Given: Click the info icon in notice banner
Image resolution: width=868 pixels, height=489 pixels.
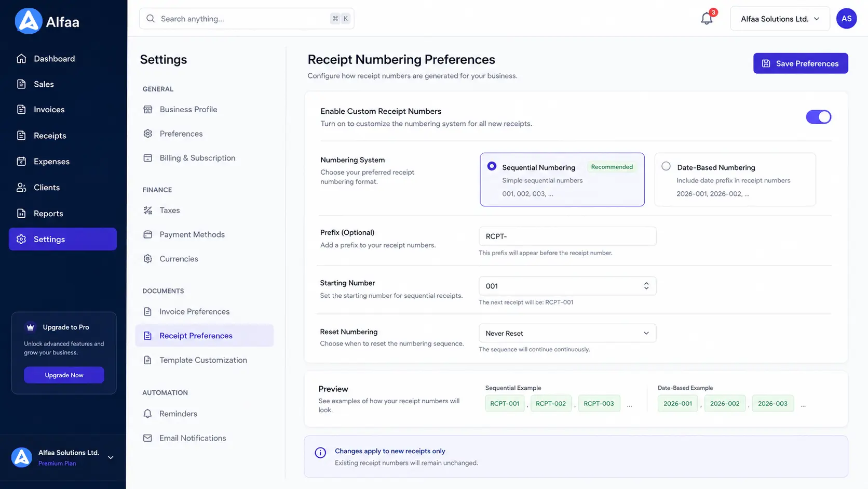Looking at the screenshot, I should tap(320, 453).
